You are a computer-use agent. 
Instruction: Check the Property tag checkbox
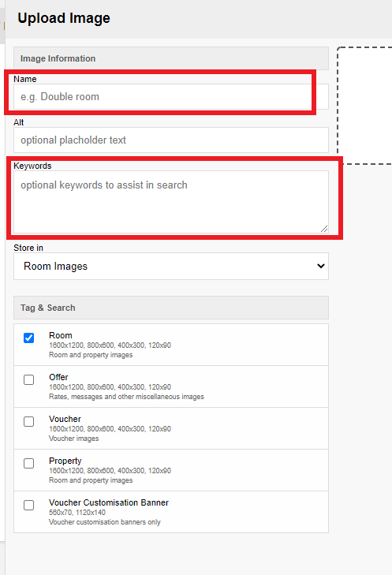[28, 463]
